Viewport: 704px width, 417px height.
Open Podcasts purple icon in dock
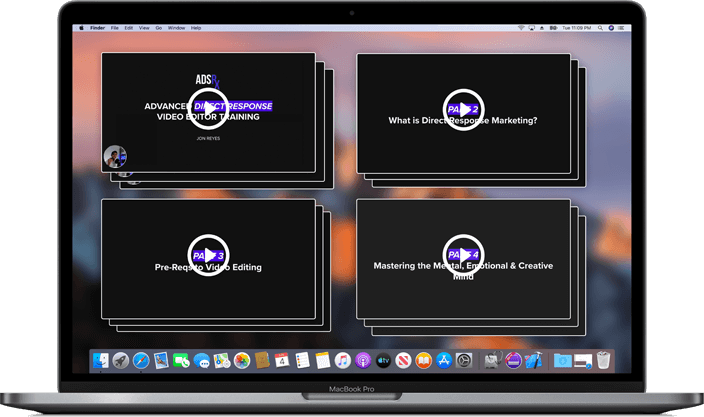(x=363, y=360)
